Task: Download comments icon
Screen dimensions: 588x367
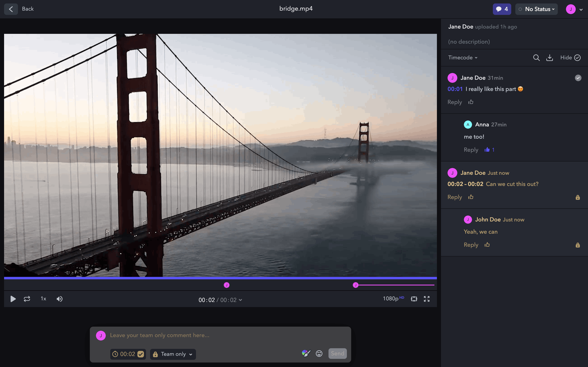Action: 549,58
